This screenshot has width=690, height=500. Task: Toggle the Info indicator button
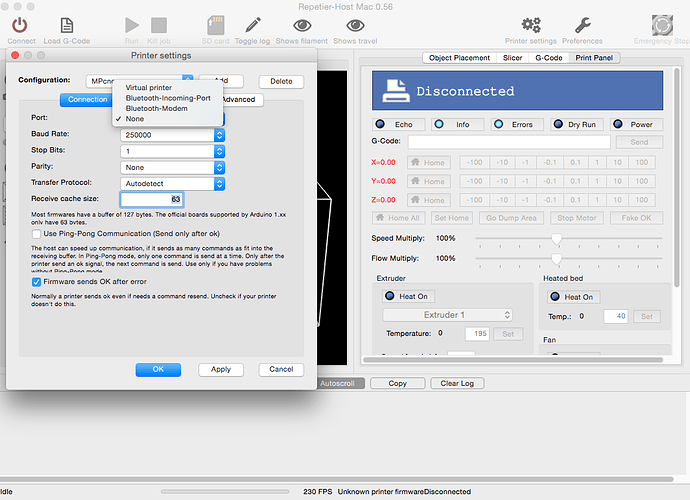pos(458,125)
